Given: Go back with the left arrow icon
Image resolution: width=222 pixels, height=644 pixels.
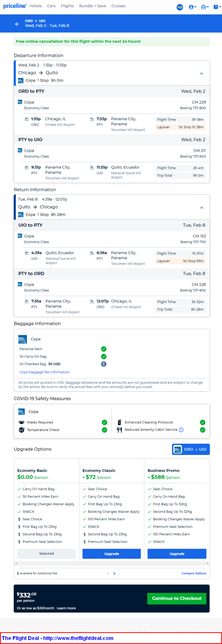Looking at the screenshot, I should (x=17, y=24).
